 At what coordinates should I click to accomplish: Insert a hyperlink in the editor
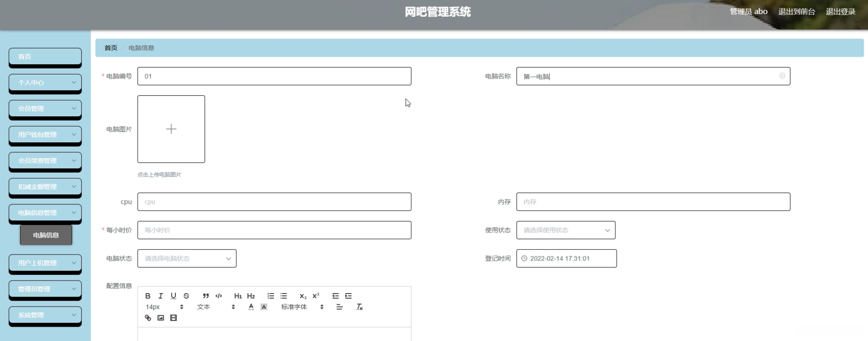148,318
